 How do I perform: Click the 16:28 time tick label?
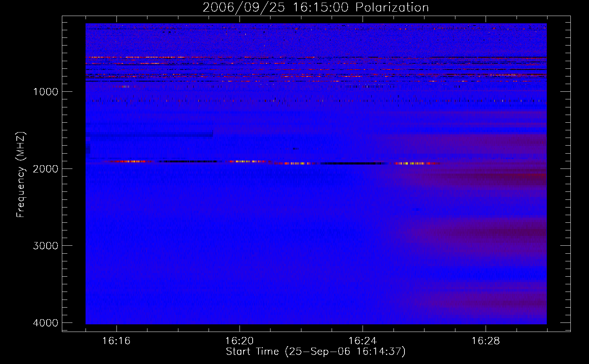click(486, 341)
